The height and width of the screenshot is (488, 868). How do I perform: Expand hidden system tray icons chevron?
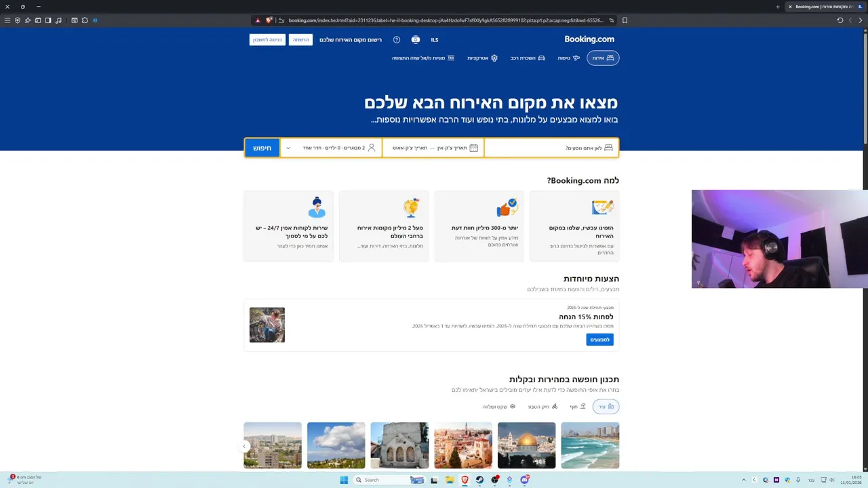tap(744, 480)
